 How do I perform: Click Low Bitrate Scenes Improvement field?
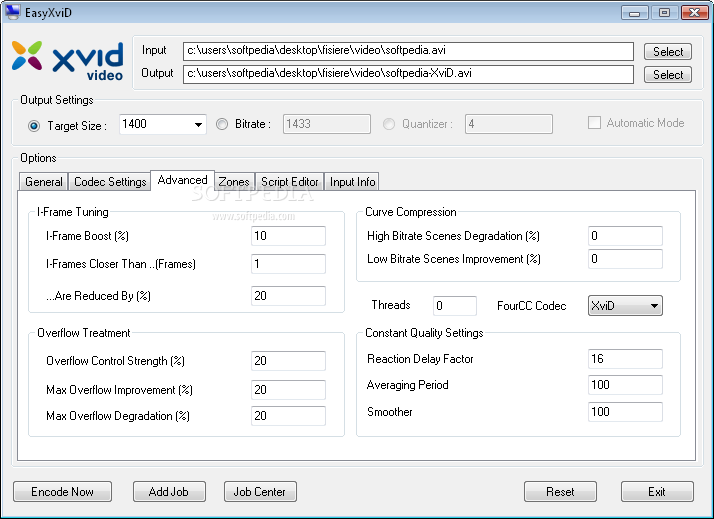[x=625, y=259]
